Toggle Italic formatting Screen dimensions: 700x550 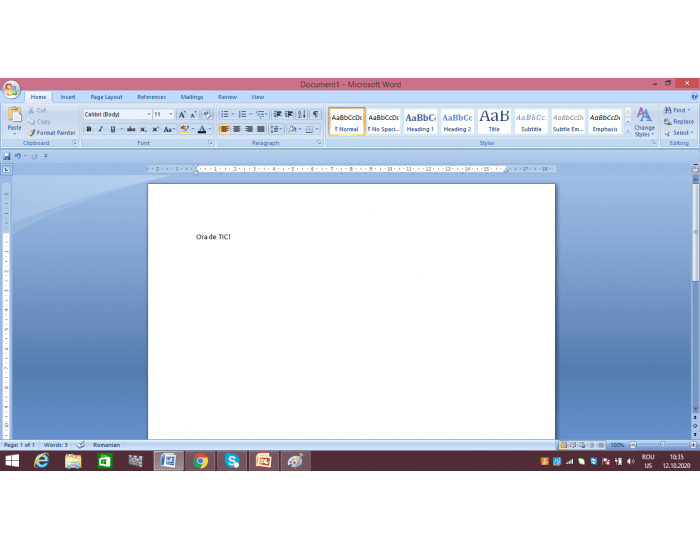101,129
